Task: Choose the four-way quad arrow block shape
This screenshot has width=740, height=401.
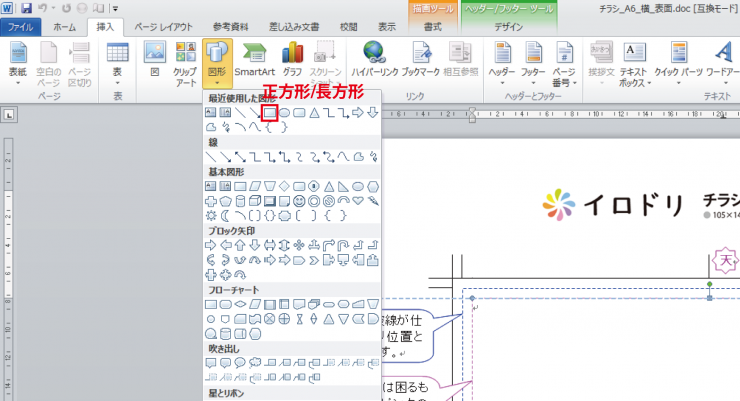Action: pos(299,245)
